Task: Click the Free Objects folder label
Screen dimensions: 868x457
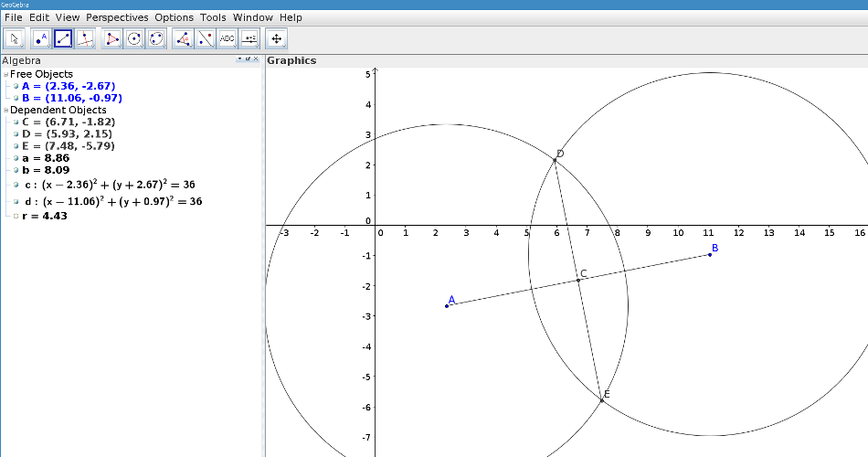Action: point(41,74)
